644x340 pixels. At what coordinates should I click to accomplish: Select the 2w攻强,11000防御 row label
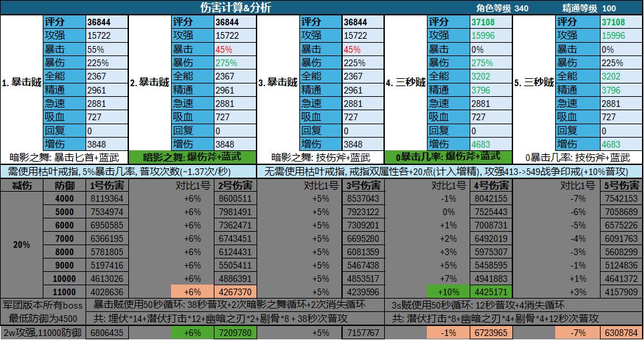(43, 333)
